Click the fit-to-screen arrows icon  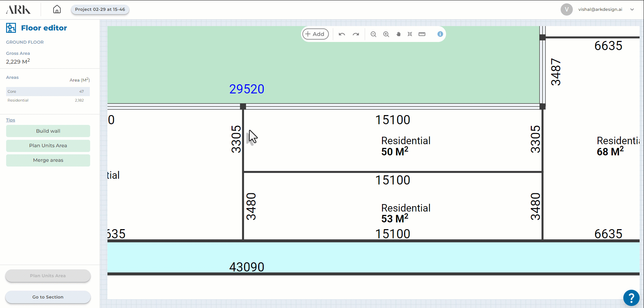point(410,34)
